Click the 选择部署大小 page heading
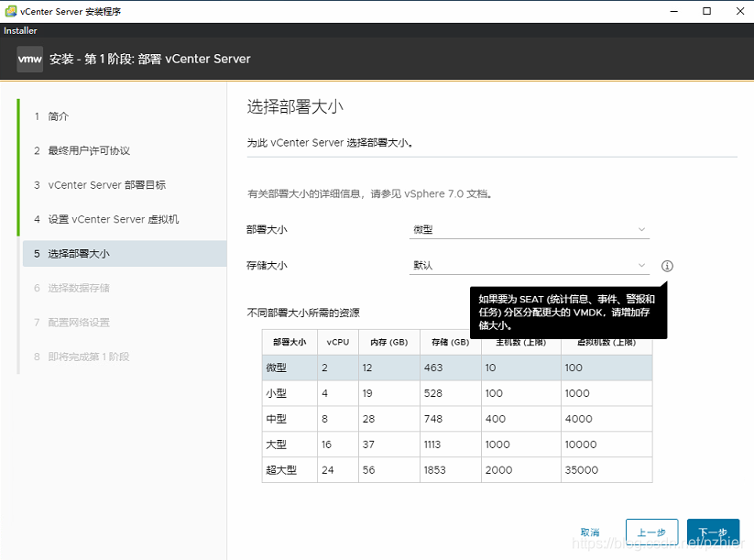Screen dimensions: 754x560 pos(295,107)
